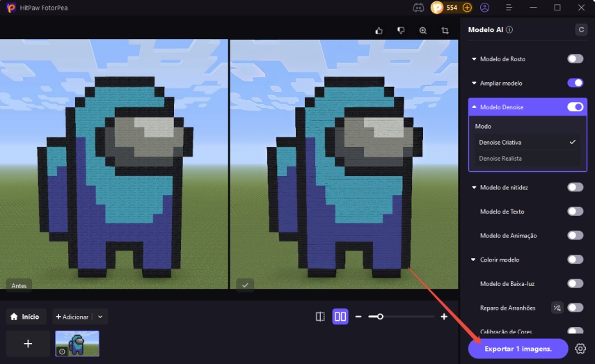Turn on the Reparo de Arranhões toggle
This screenshot has width=595, height=364.
[x=576, y=308]
